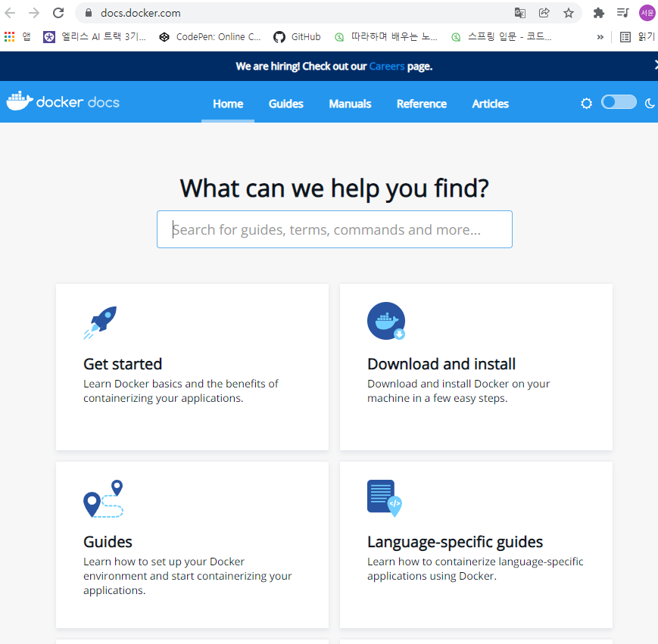Open the Guides card heading

point(108,542)
